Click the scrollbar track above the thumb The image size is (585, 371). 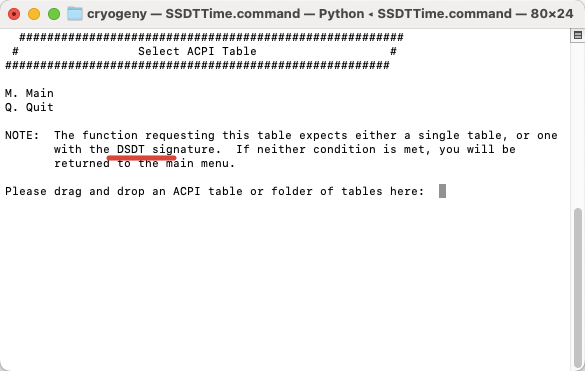[578, 125]
